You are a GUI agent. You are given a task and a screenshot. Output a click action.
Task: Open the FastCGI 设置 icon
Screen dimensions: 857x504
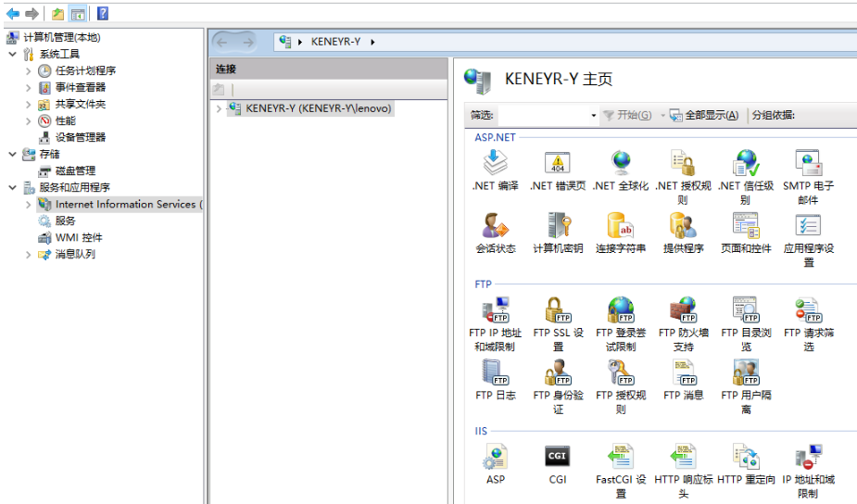coord(620,458)
